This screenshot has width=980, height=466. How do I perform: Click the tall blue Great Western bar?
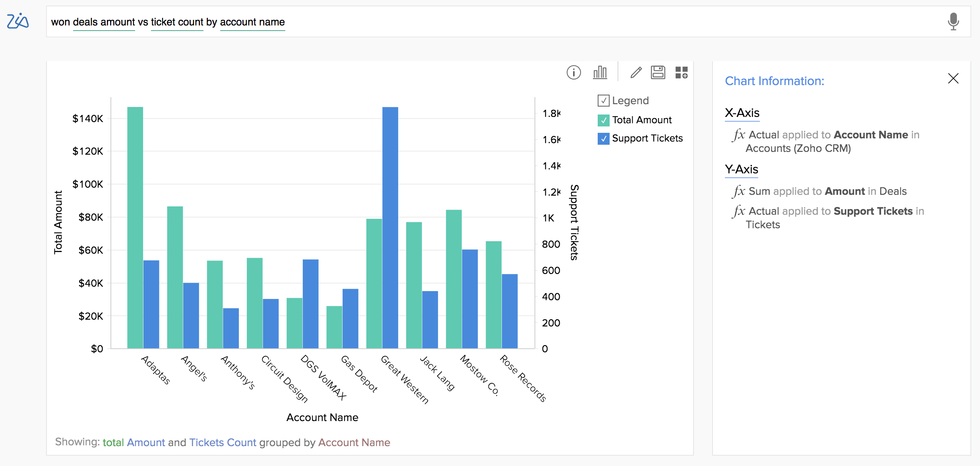coord(390,227)
